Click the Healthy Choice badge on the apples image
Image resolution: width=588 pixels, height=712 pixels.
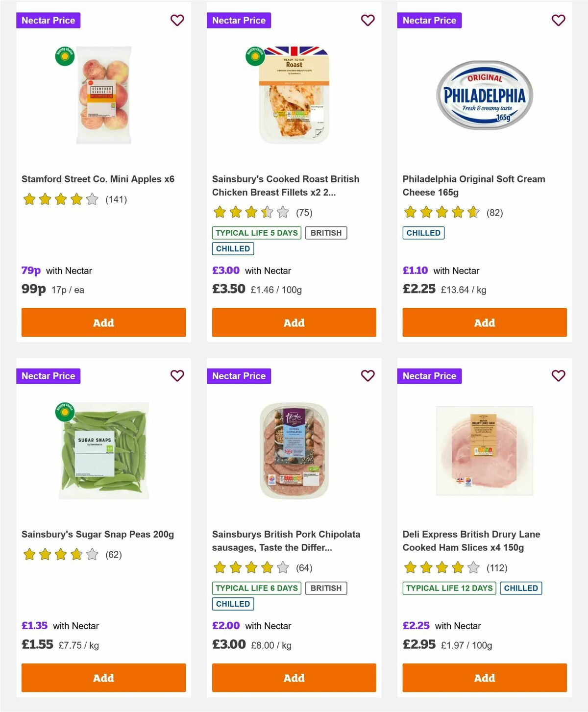64,55
